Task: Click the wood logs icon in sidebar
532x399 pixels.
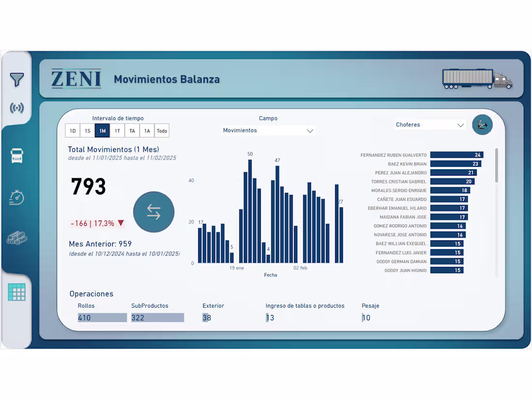Action: [16, 238]
